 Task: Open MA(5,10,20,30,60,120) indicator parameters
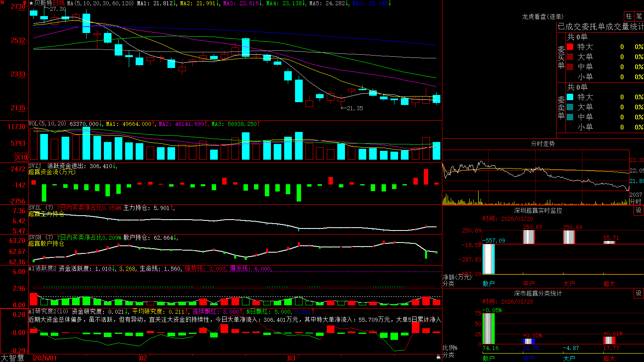(x=100, y=3)
